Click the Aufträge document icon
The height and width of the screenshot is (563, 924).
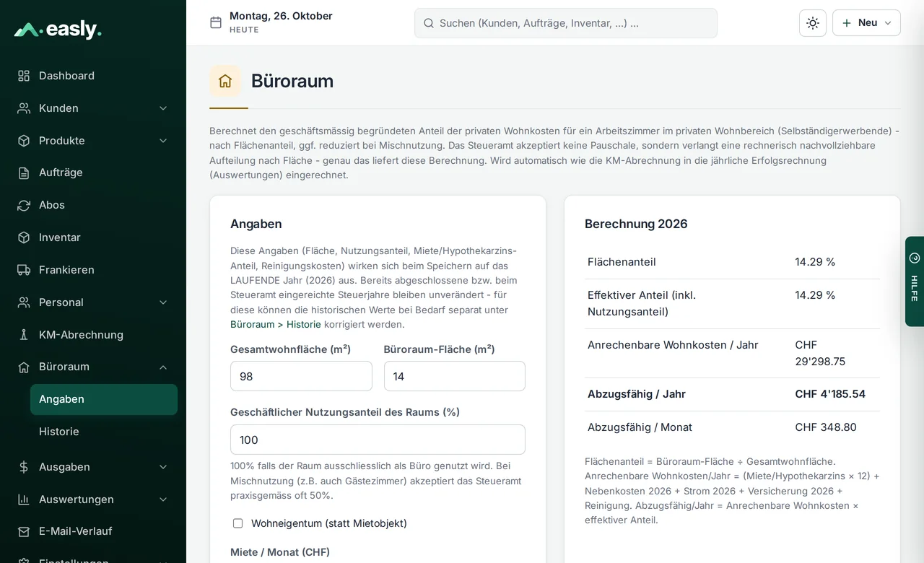(24, 173)
